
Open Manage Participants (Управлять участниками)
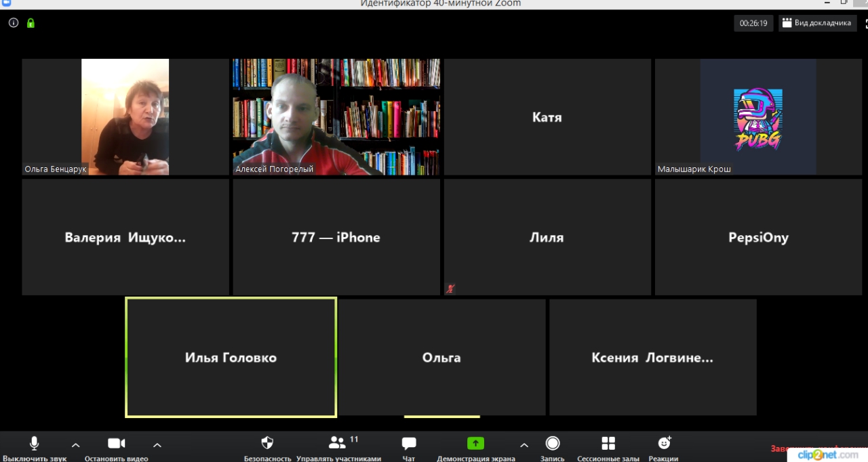point(338,444)
